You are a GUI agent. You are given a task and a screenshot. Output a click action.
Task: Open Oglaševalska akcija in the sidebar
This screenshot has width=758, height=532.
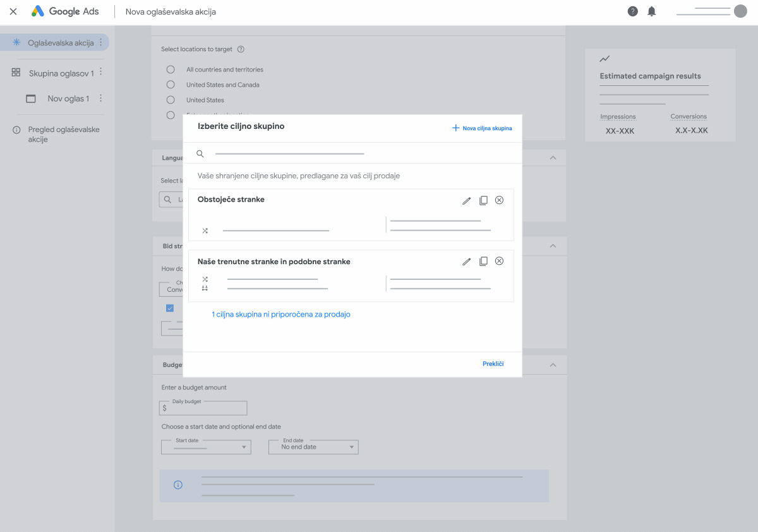(60, 43)
